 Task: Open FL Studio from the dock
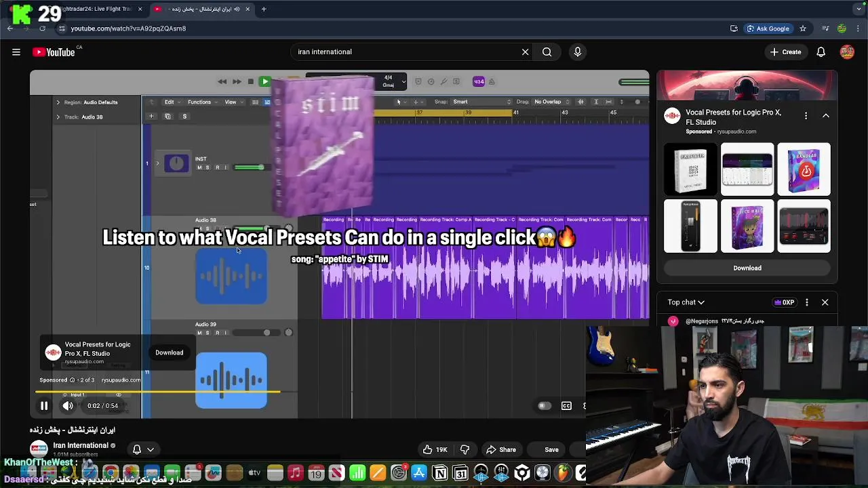(x=564, y=473)
